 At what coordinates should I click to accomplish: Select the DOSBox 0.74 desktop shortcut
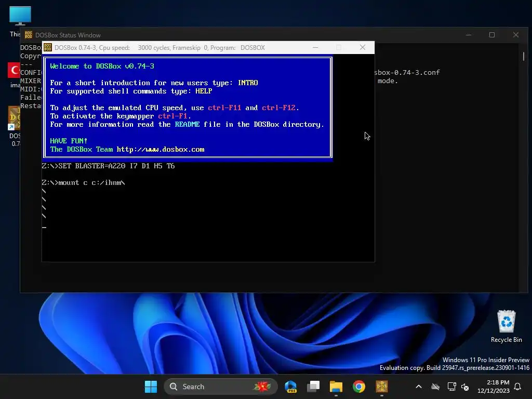click(x=14, y=126)
